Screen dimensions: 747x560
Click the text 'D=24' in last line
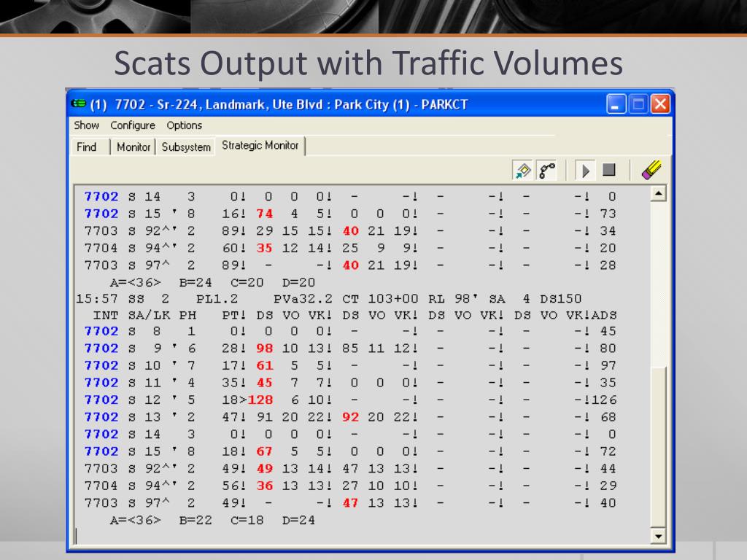298,520
